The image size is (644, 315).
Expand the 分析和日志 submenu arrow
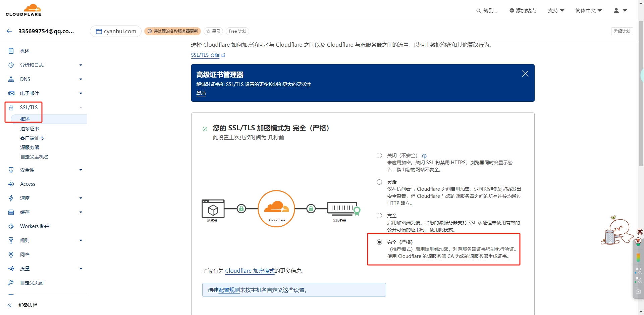(81, 65)
